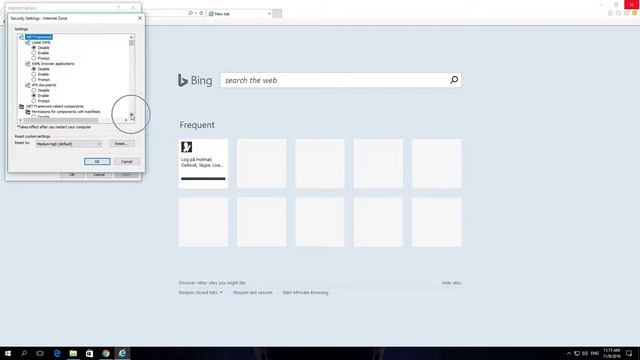
Task: Click the Reset button in Security Settings
Action: (121, 144)
